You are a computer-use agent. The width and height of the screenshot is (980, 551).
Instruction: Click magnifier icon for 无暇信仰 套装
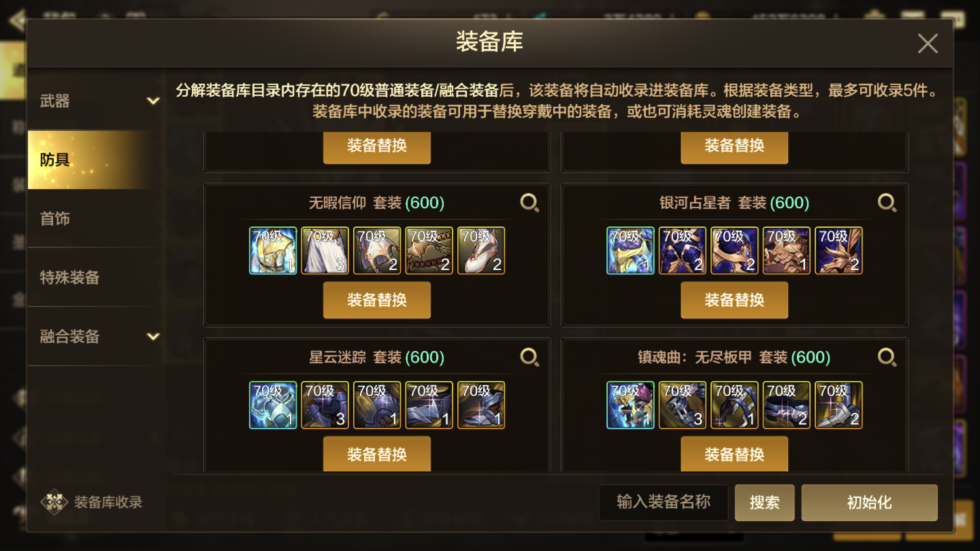tap(530, 203)
